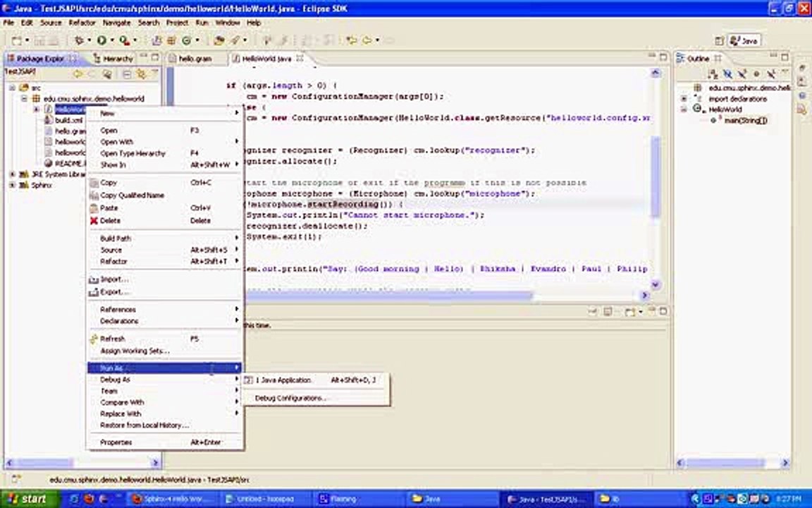812x508 pixels.
Task: Select build.xml in Package Explorer
Action: pyautogui.click(x=68, y=120)
